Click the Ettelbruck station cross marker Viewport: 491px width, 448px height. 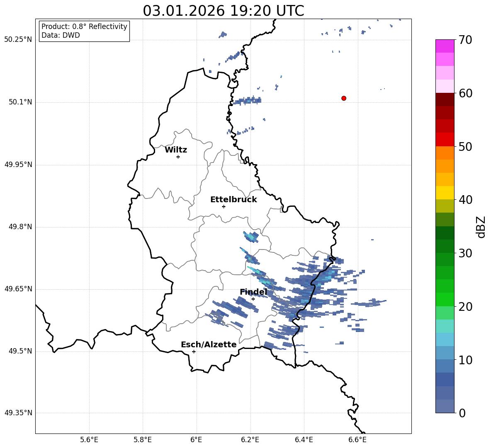224,206
